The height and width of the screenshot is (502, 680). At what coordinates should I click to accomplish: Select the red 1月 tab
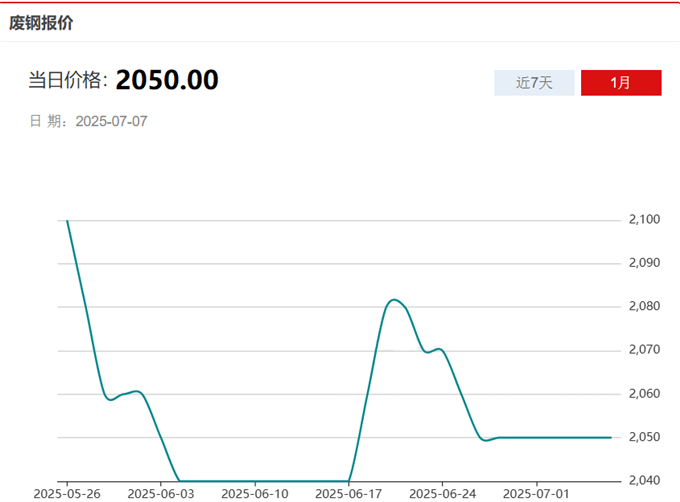point(620,83)
